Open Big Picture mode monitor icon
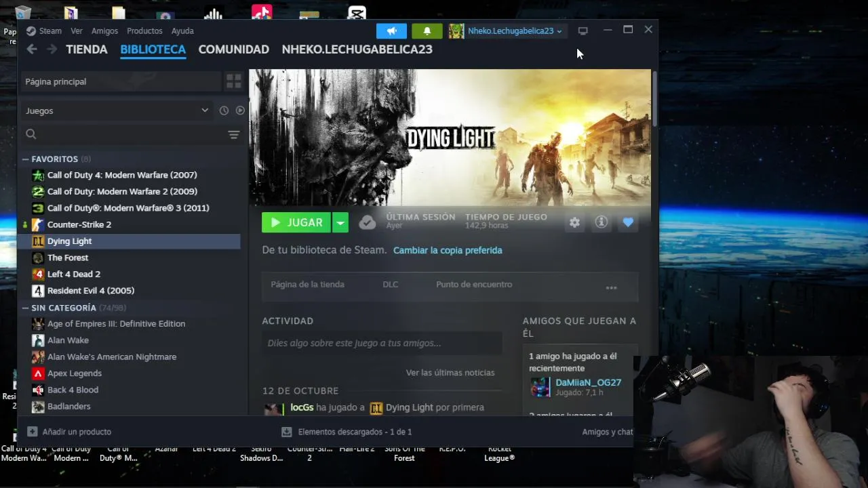Image resolution: width=868 pixels, height=488 pixels. [x=583, y=30]
